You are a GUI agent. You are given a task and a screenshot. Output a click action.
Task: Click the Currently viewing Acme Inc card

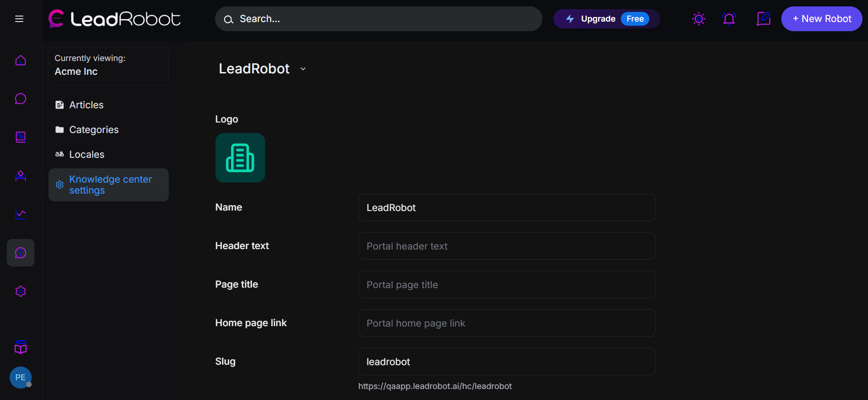point(109,66)
